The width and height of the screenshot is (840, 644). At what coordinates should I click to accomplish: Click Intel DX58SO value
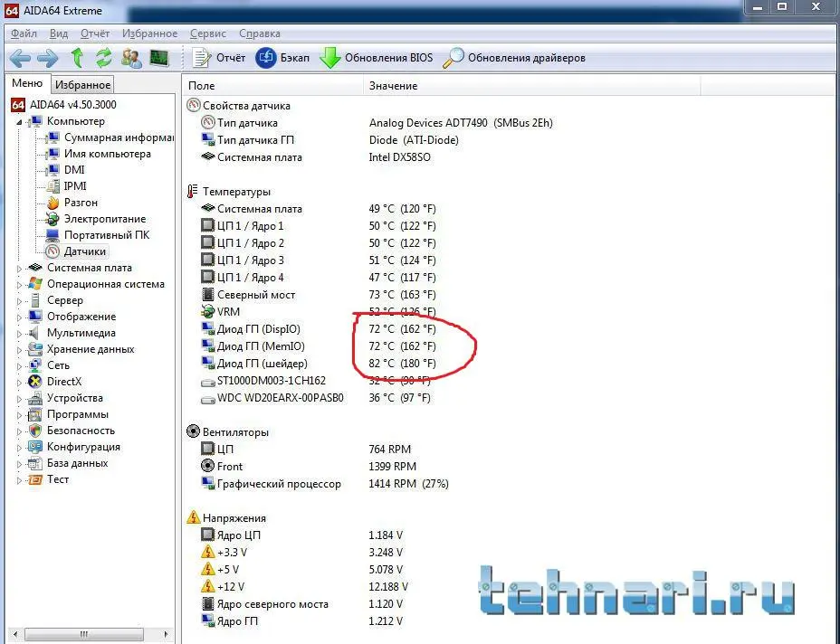point(400,157)
